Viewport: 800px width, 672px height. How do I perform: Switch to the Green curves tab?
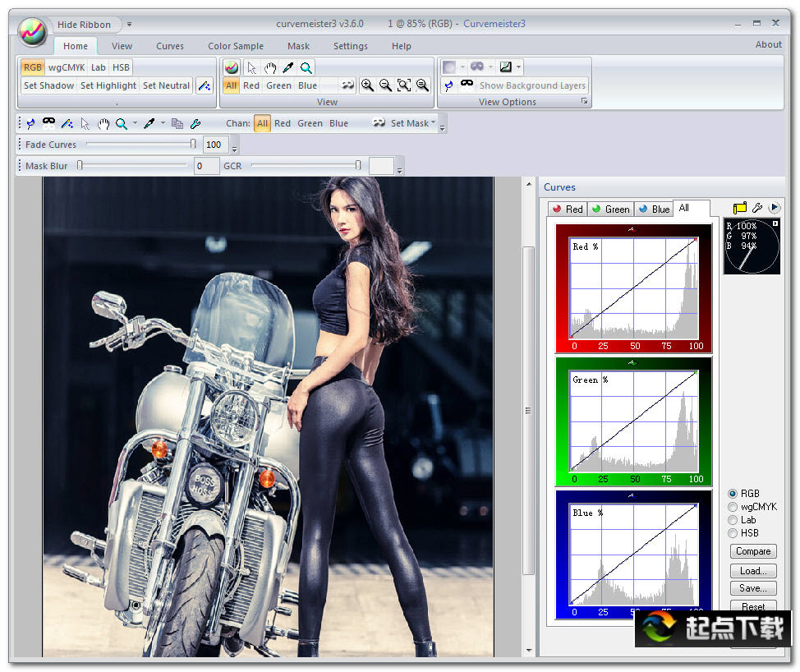[610, 209]
